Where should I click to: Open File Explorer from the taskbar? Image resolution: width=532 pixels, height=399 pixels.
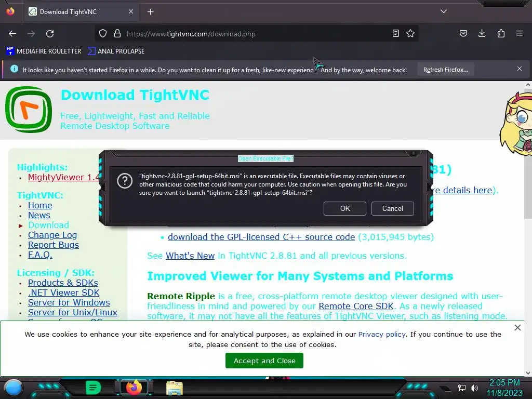tap(175, 388)
